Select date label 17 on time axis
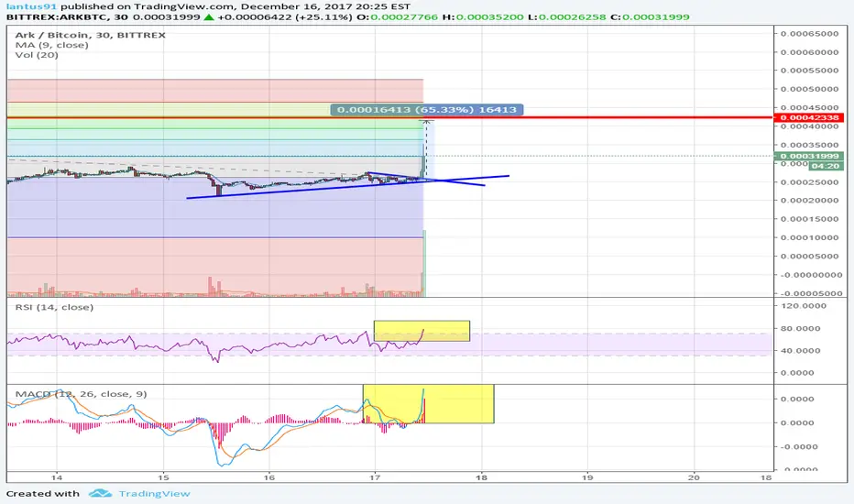854x504 pixels. click(x=375, y=477)
